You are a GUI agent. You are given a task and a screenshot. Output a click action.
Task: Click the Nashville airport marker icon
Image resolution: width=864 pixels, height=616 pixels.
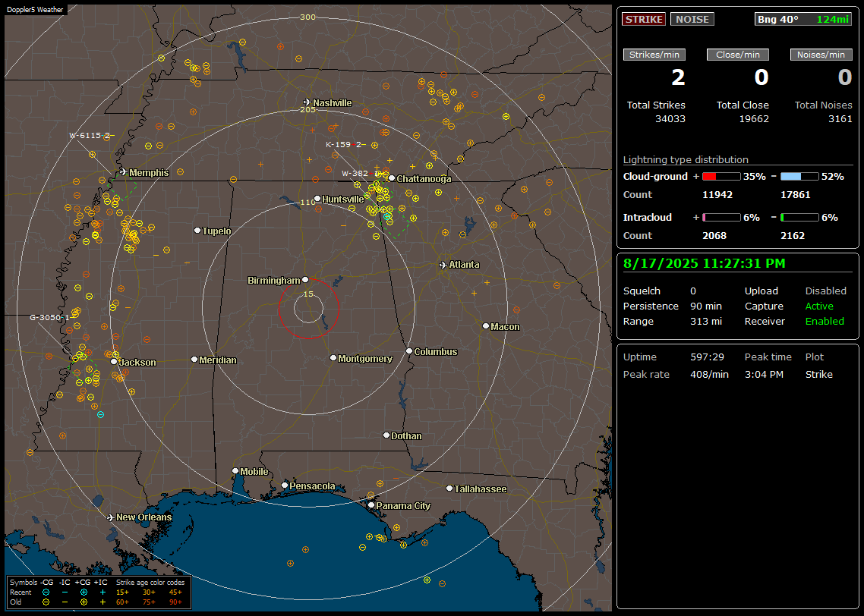coord(307,102)
